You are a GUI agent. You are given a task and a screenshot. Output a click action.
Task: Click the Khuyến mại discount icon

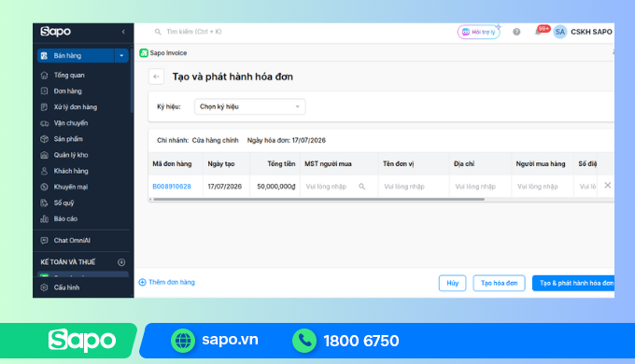point(45,187)
